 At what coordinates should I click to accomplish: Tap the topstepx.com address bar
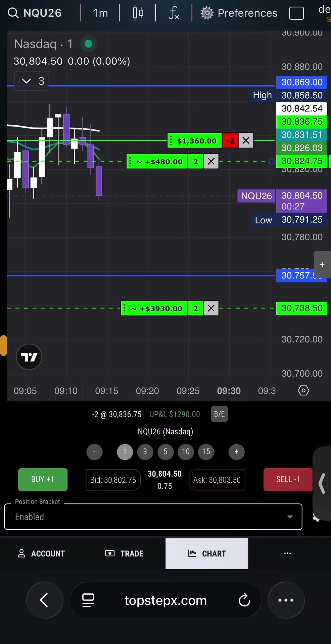[165, 600]
